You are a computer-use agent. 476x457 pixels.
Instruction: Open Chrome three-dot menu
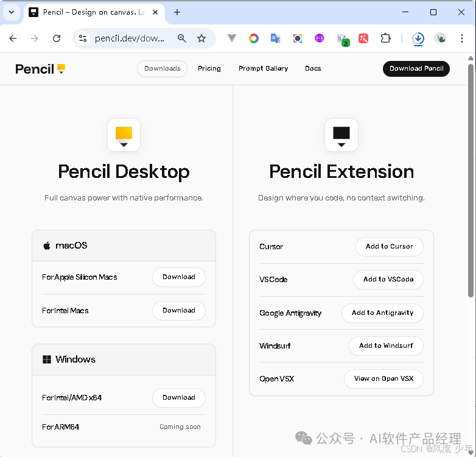point(462,38)
